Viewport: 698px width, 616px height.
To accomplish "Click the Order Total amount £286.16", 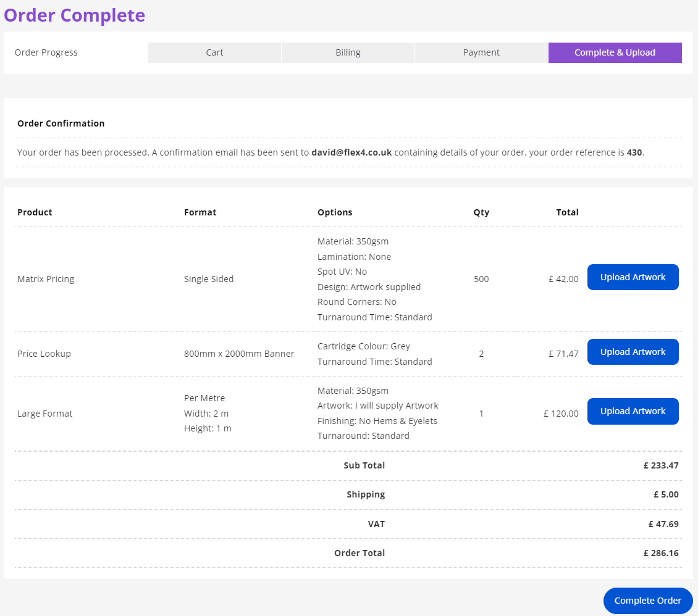I will pos(661,553).
